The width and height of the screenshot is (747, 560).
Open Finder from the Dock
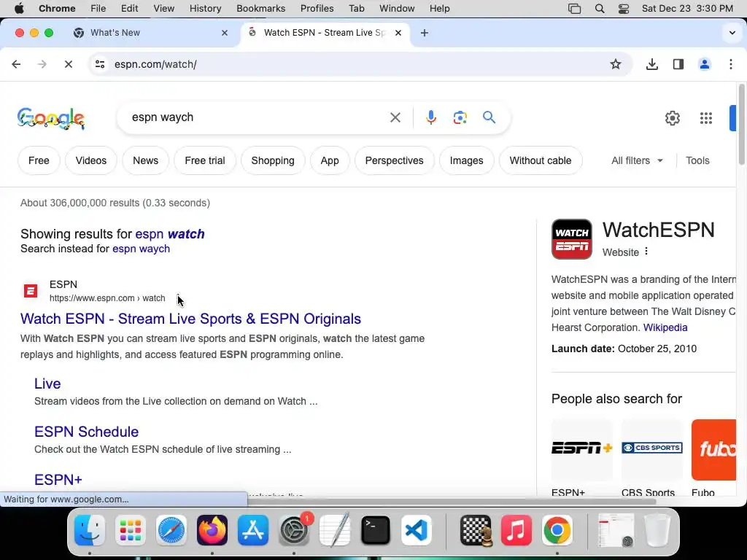[90, 530]
